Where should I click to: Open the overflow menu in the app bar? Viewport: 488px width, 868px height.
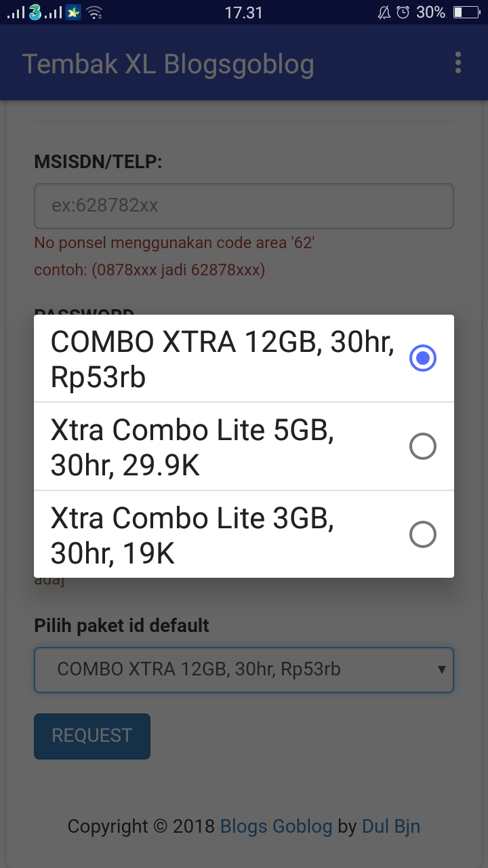[x=457, y=62]
